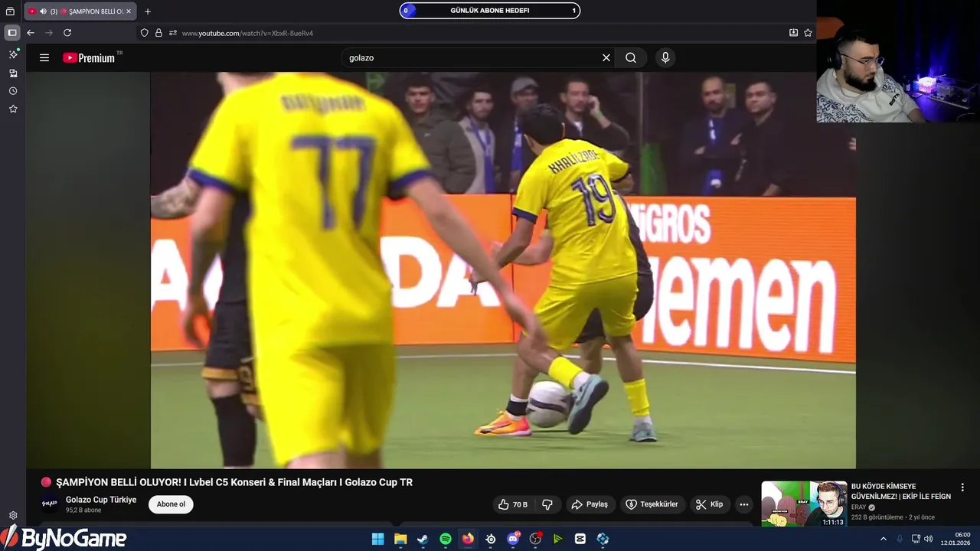Close the ŞAMPİYON BELLİ OLUYOR tab

(129, 11)
